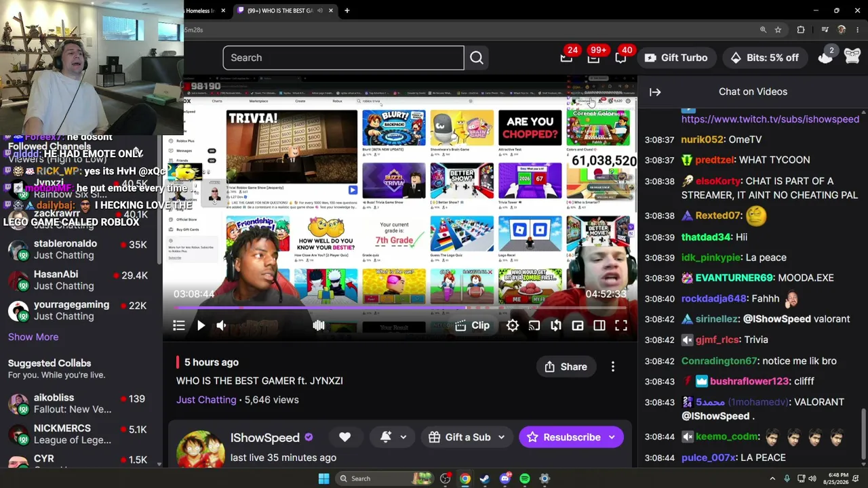Open a new browser tab
868x488 pixels.
tap(347, 11)
